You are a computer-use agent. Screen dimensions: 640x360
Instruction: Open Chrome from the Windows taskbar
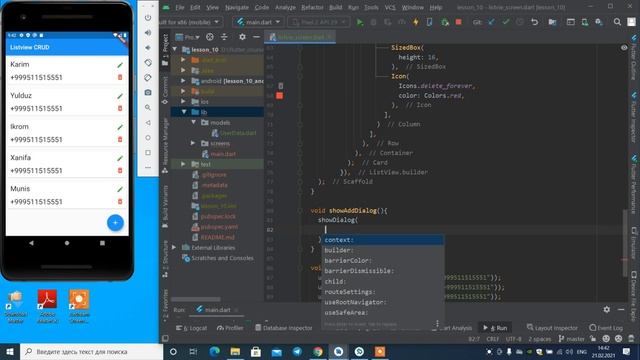pyautogui.click(x=318, y=351)
